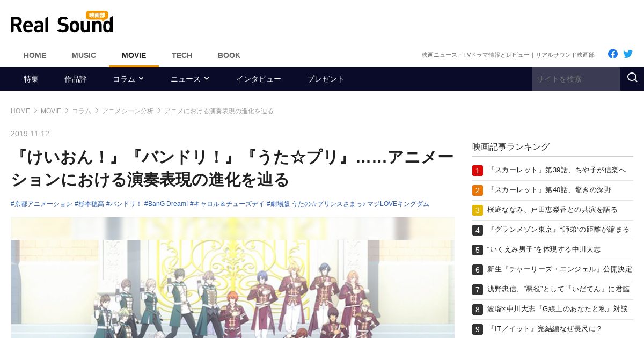Click the site tagline 映画ニュース・TVドラマ情報
The image size is (644, 338).
tap(508, 55)
